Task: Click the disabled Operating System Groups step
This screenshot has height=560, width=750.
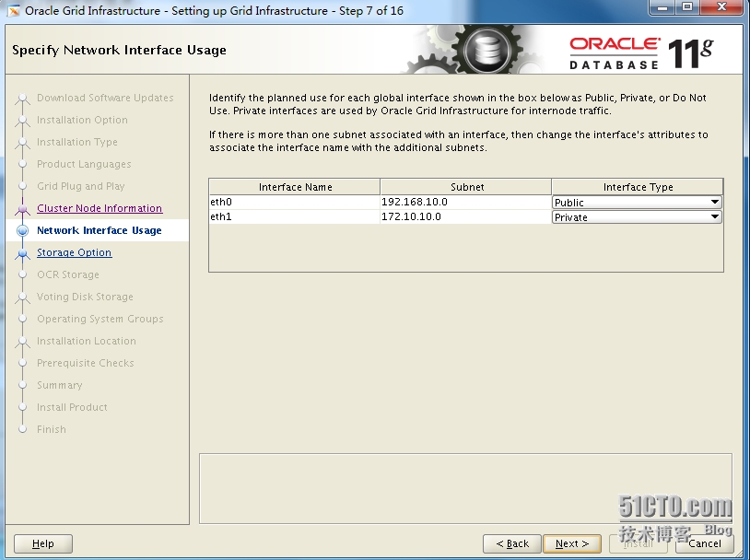Action: coord(100,319)
